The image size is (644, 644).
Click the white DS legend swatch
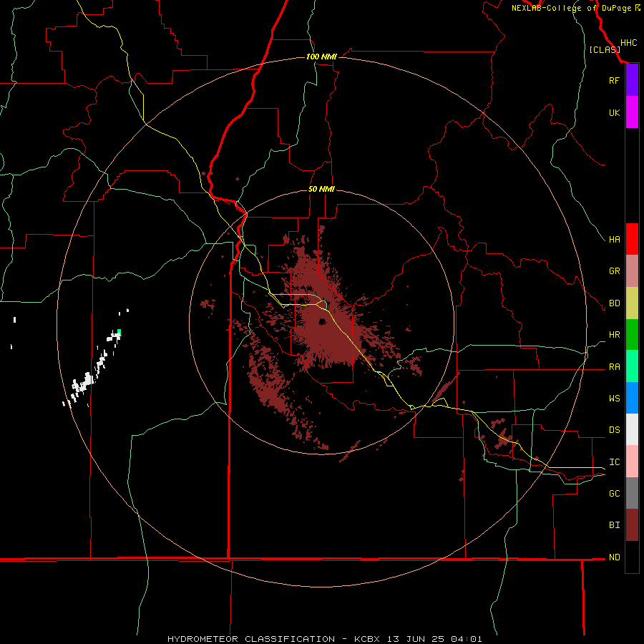tap(632, 430)
